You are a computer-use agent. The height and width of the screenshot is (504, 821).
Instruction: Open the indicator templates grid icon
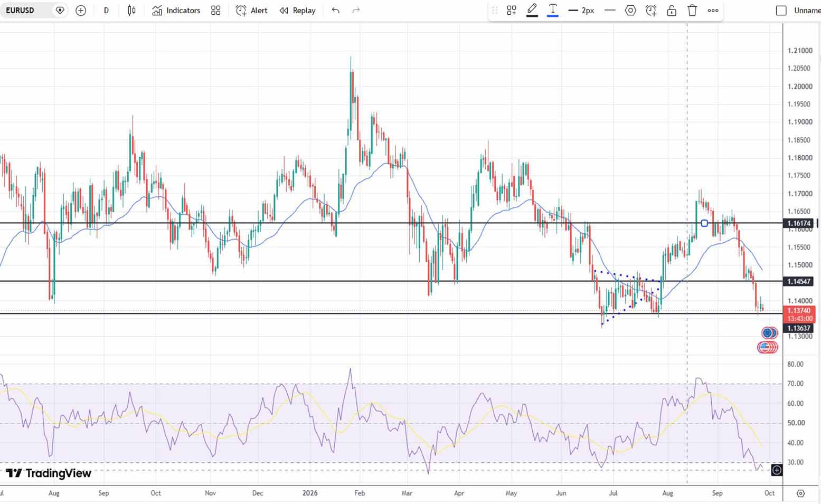tap(216, 11)
